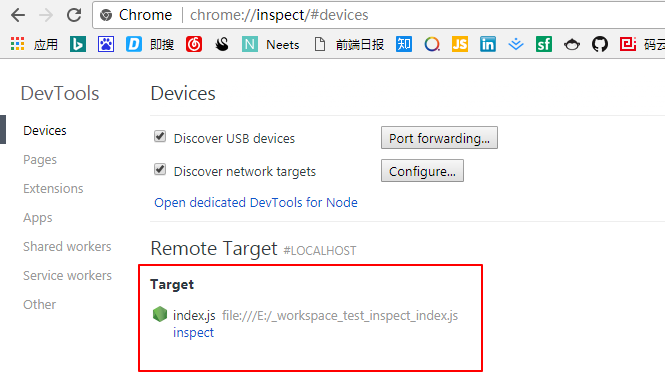Open the LinkedIn bookmark icon
This screenshot has height=392, width=665.
(488, 44)
